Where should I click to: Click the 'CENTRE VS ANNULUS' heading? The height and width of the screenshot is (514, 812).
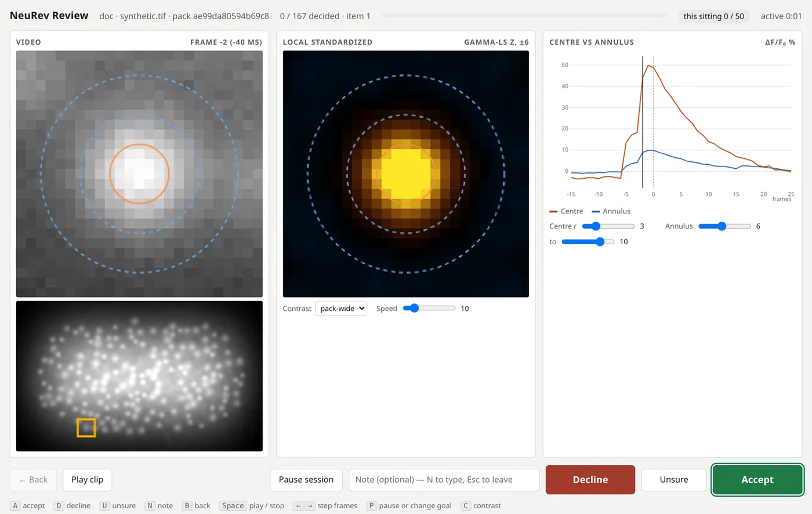(592, 42)
